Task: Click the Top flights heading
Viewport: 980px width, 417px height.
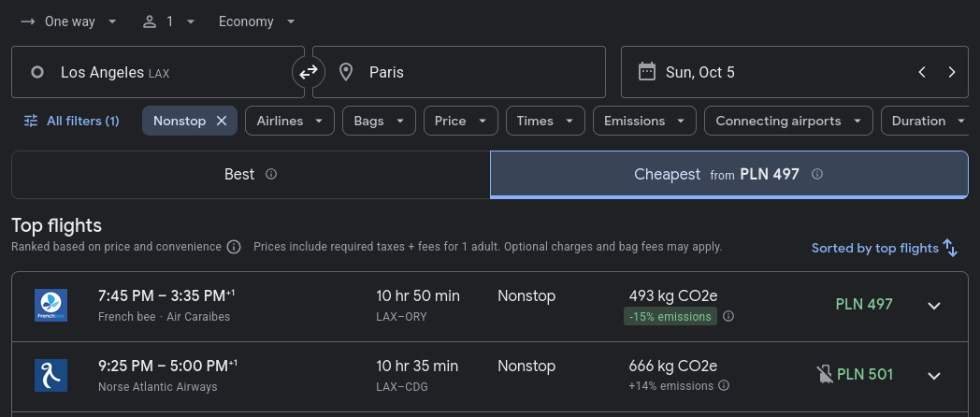Action: pyautogui.click(x=56, y=225)
